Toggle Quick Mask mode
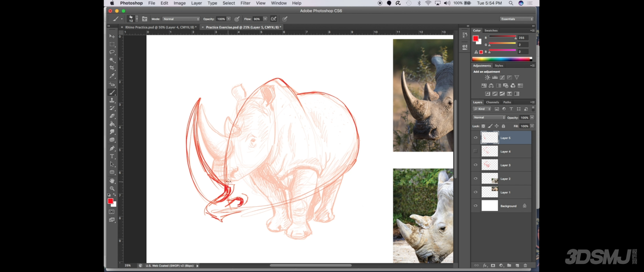 tap(111, 212)
